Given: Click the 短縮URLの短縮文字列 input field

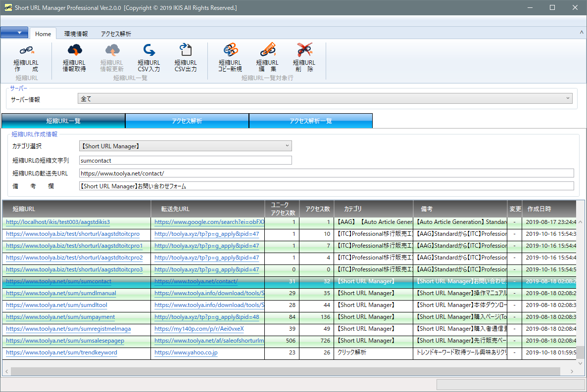Looking at the screenshot, I should click(185, 161).
